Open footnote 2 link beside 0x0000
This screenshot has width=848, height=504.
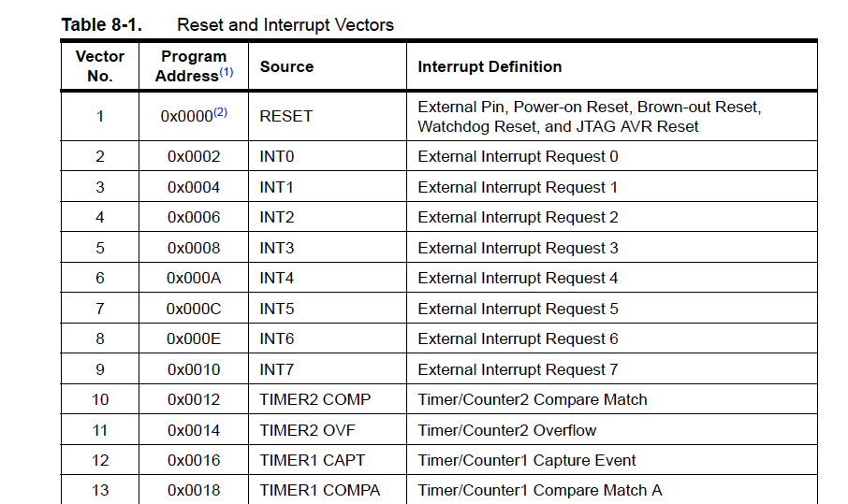[220, 112]
